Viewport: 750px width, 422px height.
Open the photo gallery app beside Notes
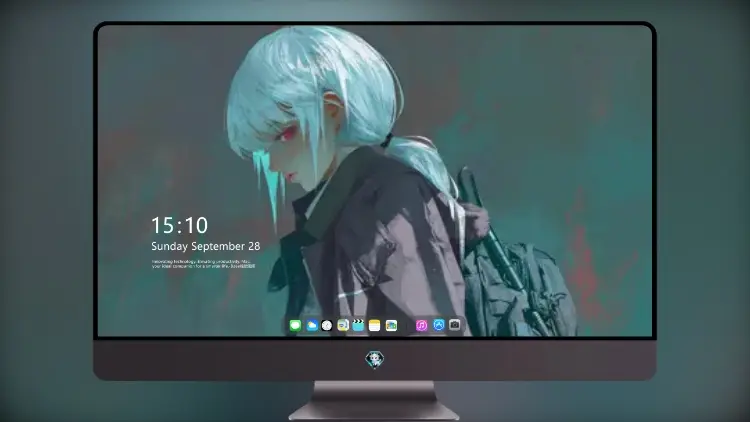tap(391, 326)
